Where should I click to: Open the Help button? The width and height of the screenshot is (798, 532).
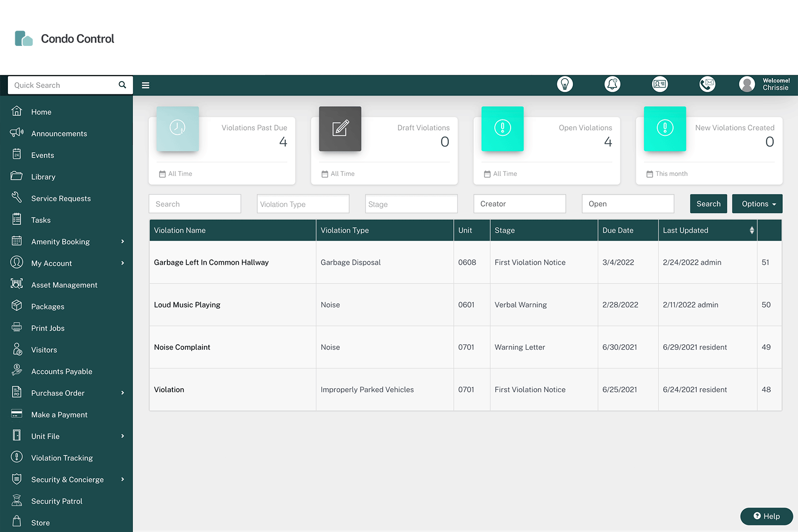click(766, 516)
